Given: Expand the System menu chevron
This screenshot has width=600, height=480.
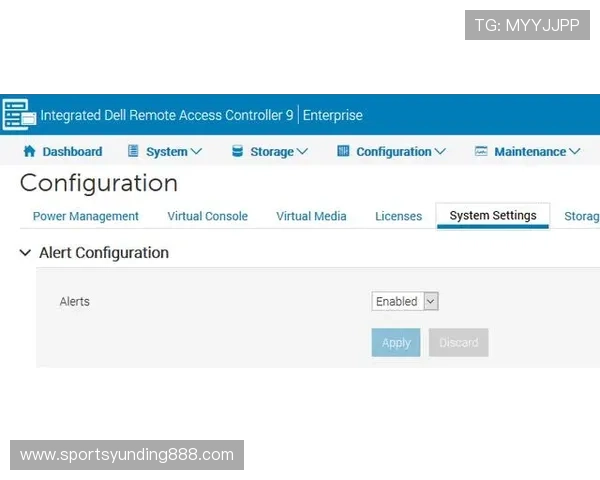Looking at the screenshot, I should point(196,152).
